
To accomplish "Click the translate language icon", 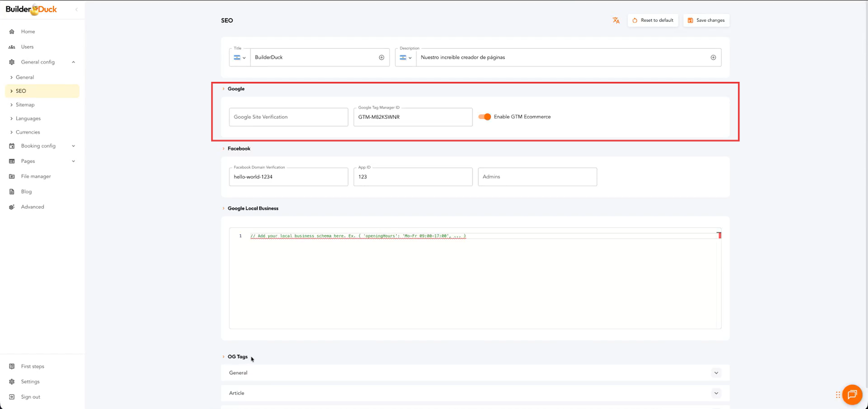I will click(x=616, y=21).
